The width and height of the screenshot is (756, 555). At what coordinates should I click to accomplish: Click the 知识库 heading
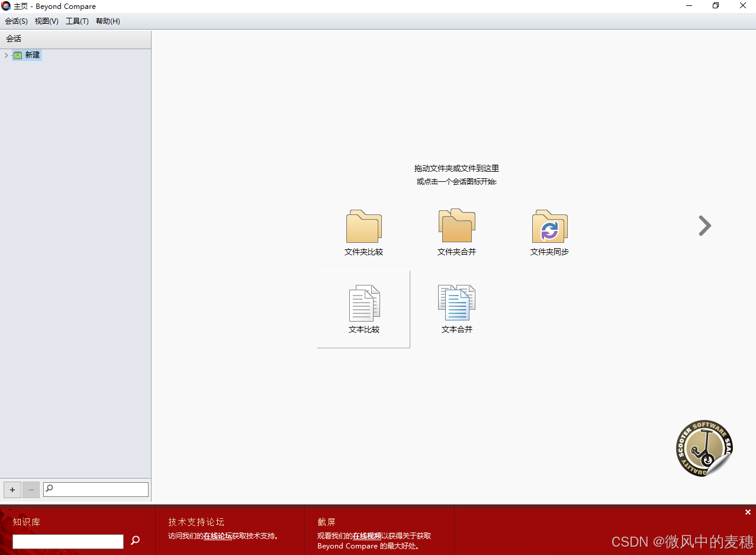[27, 522]
